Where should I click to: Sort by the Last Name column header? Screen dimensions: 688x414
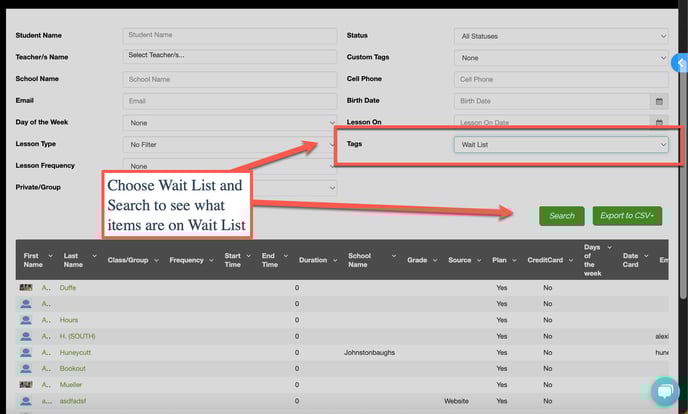(x=77, y=260)
